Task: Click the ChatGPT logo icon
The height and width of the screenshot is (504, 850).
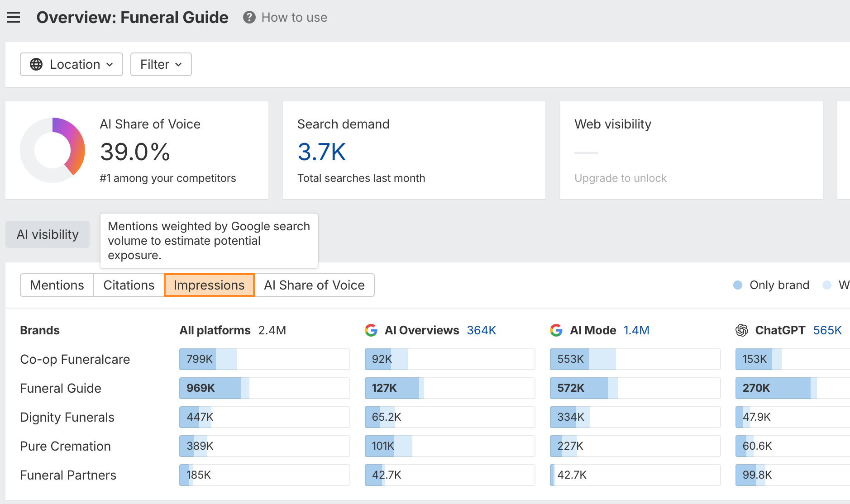Action: 742,330
